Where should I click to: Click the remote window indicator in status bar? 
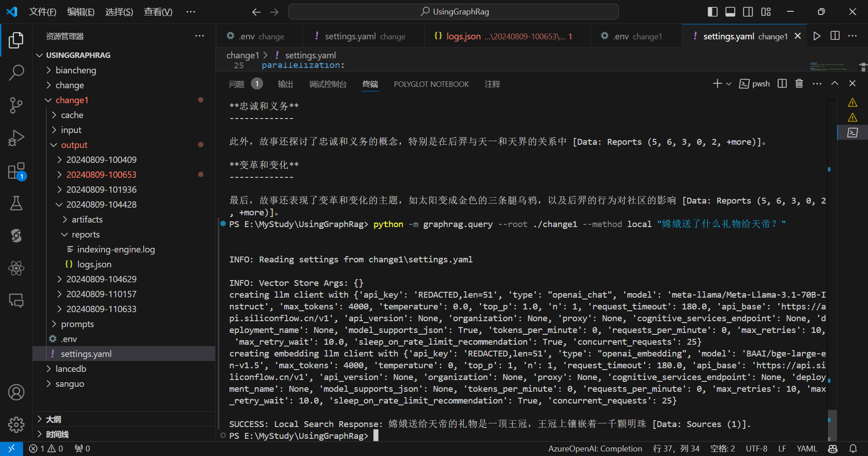pos(11,448)
